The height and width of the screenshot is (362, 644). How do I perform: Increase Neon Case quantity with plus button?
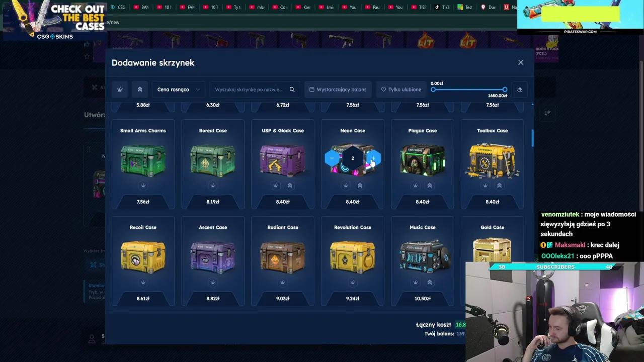tap(373, 158)
